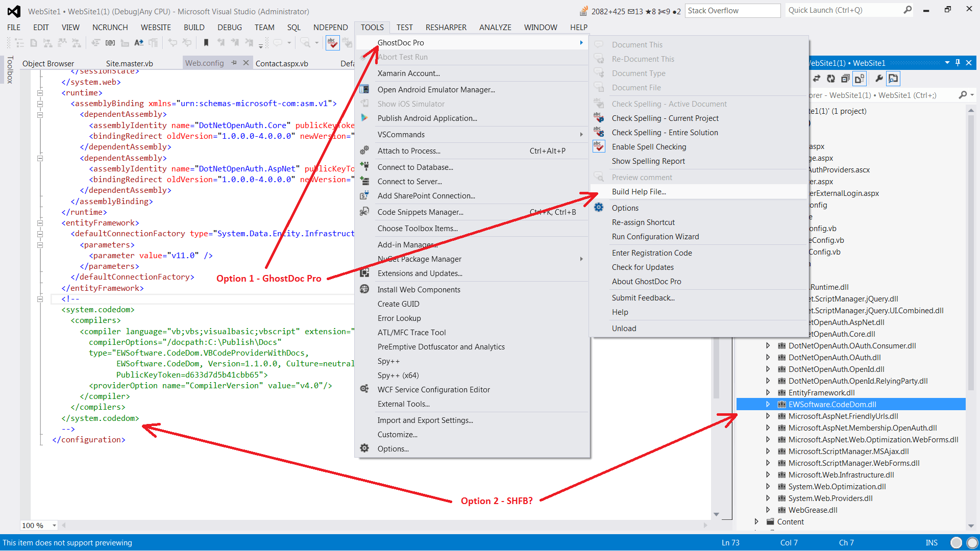This screenshot has height=551, width=980.
Task: Pin the Solution Explorer panel
Action: pos(958,63)
